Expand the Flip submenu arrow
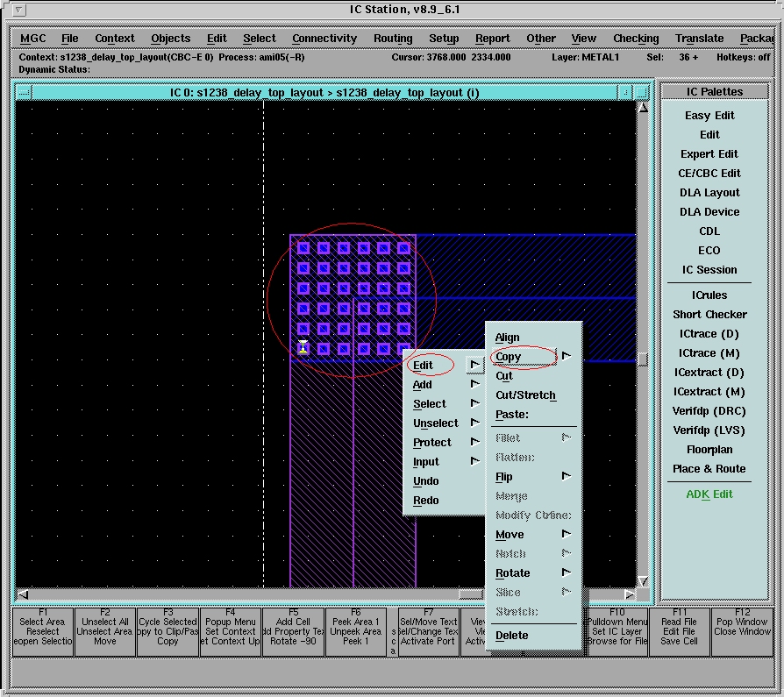Viewport: 784px width, 697px height. tap(567, 476)
